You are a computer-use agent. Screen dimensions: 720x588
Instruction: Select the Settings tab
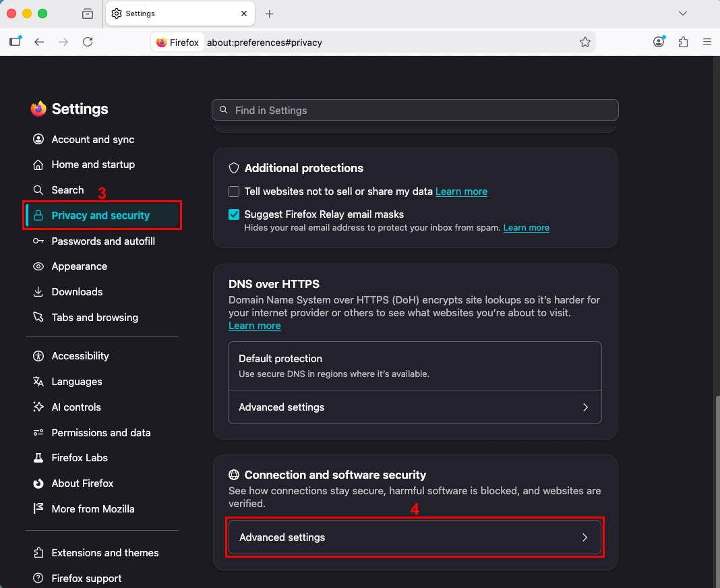click(180, 13)
